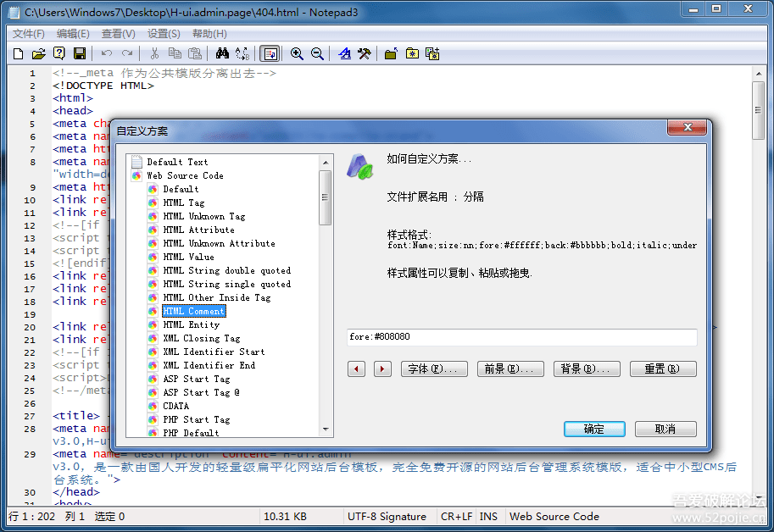Click the open favorites folder icon
Screen dimensions: 774x532
(392, 53)
